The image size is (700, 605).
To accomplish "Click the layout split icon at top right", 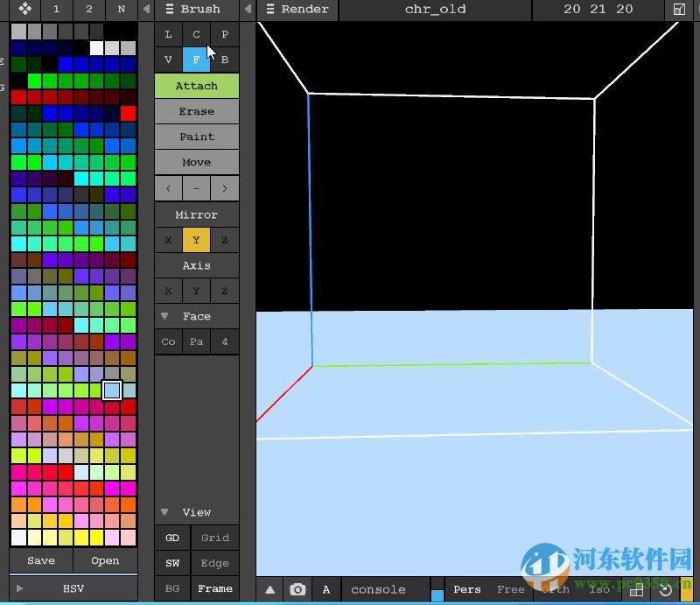I will [x=680, y=10].
